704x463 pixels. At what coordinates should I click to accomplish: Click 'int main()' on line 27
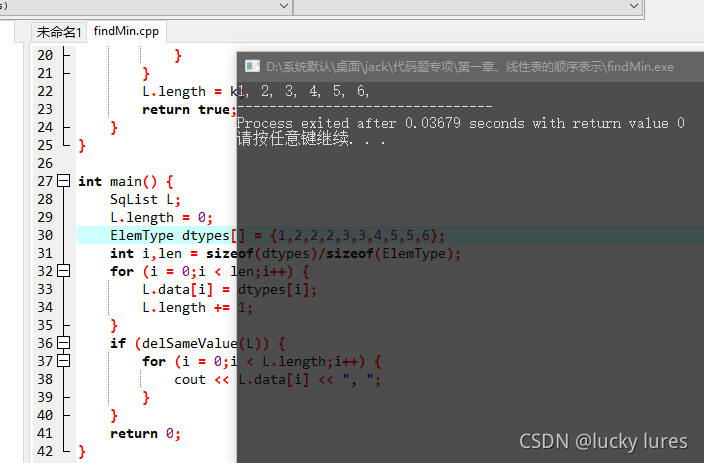pyautogui.click(x=118, y=181)
